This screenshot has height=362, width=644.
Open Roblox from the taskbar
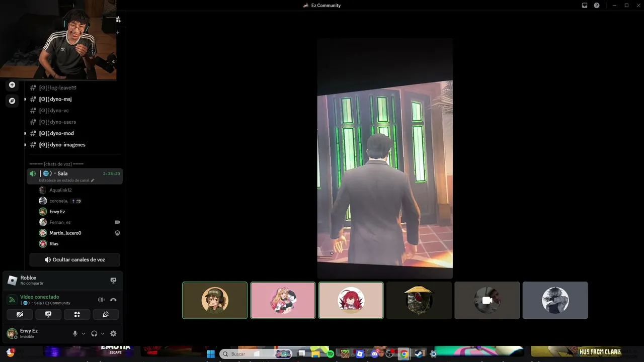coord(360,354)
